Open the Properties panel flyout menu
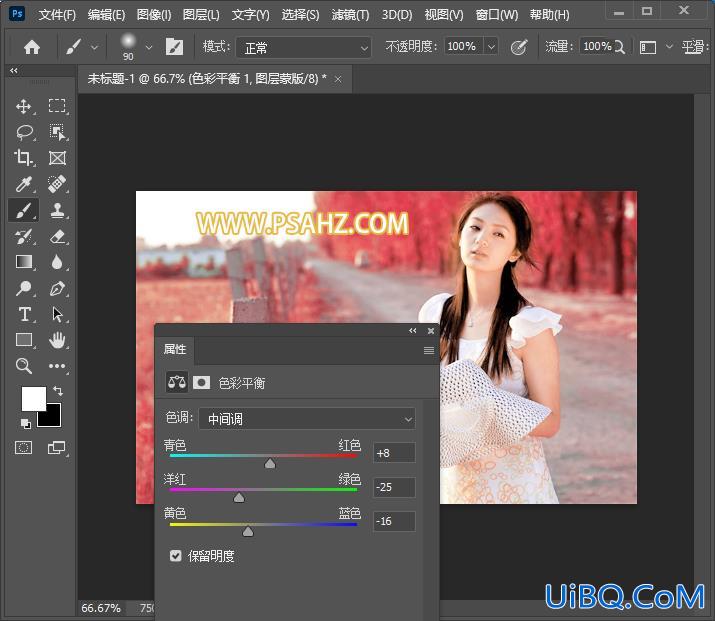This screenshot has height=621, width=715. (x=429, y=350)
